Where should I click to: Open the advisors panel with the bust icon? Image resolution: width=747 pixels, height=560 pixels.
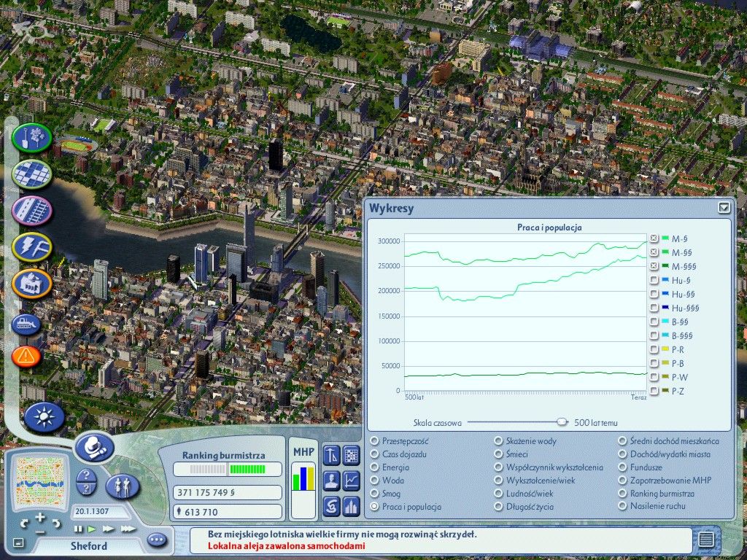pyautogui.click(x=332, y=481)
